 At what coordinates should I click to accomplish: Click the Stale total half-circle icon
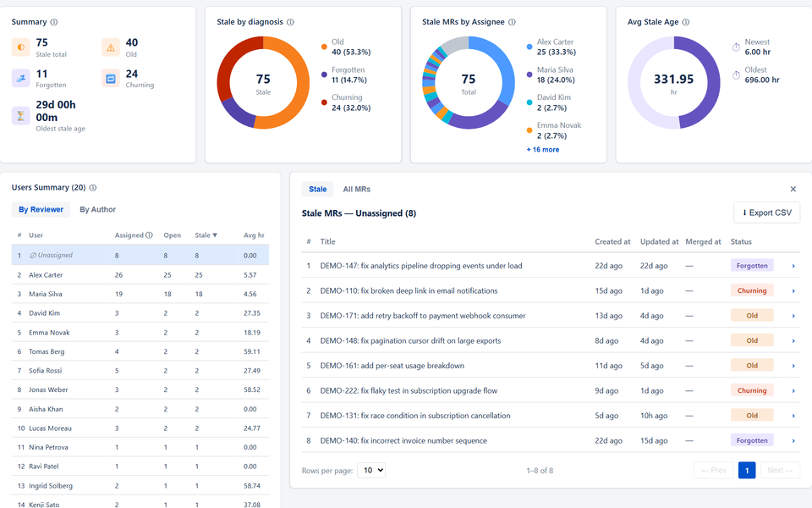click(20, 47)
